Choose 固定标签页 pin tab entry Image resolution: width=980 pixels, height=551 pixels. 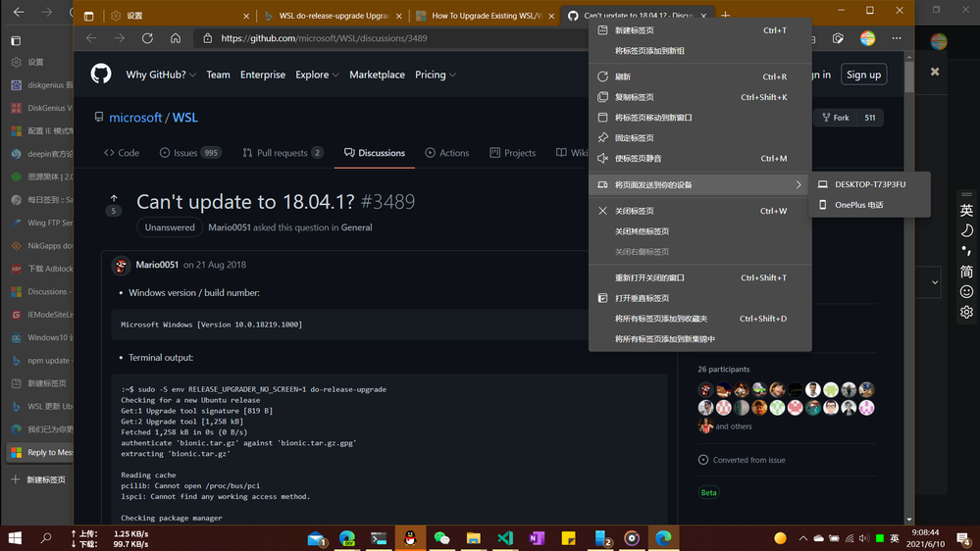point(700,137)
